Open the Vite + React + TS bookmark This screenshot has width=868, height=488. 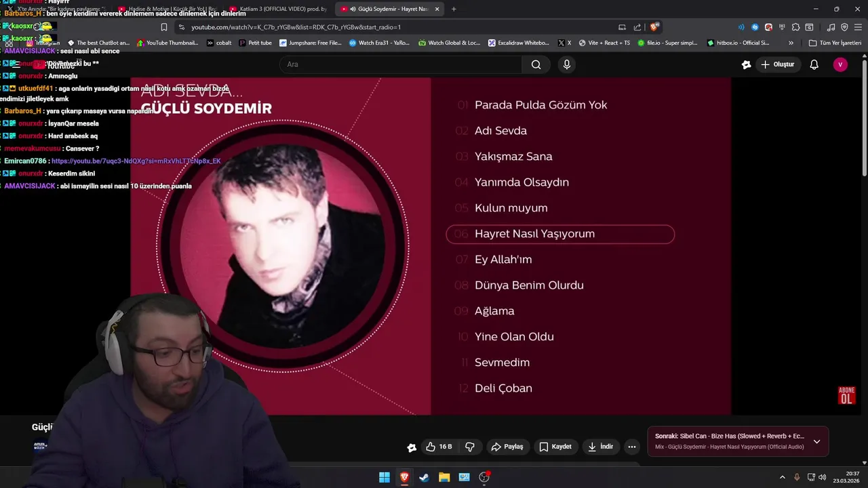pos(604,43)
